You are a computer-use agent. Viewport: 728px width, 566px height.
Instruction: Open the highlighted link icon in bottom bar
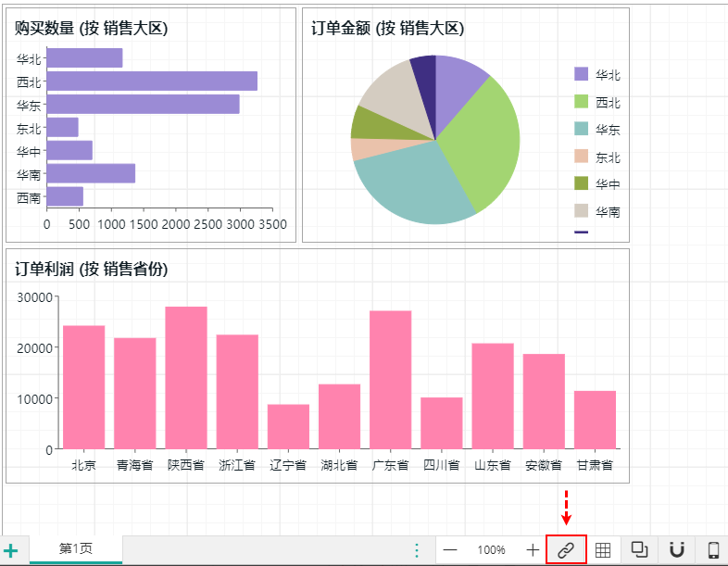[x=566, y=550]
